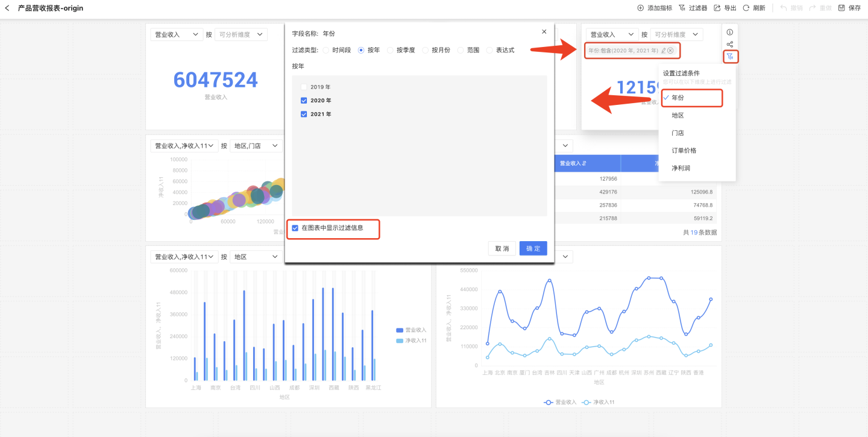The width and height of the screenshot is (868, 437).
Task: Uncheck the 2020 年 checkbox
Action: point(304,101)
